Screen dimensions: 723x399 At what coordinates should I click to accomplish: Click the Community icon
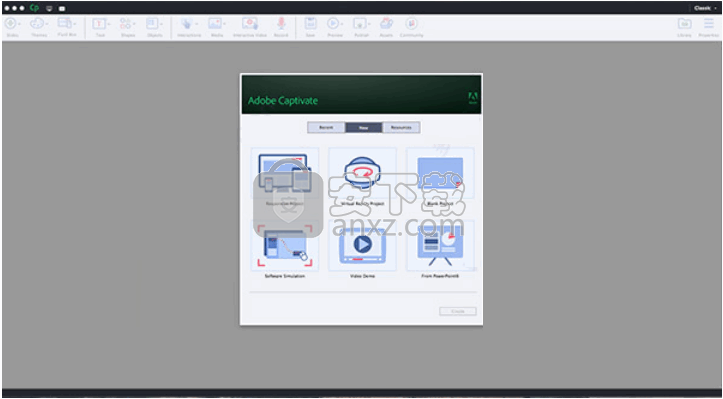click(411, 24)
